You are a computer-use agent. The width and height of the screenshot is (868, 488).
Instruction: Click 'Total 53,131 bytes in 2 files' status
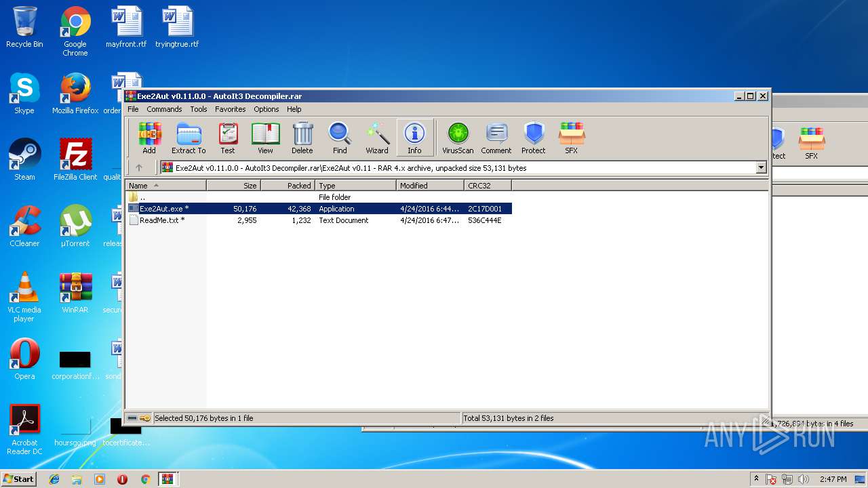click(x=509, y=418)
